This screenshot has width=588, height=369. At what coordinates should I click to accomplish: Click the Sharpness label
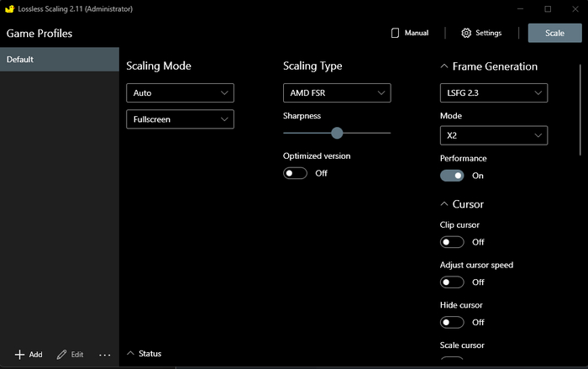pyautogui.click(x=302, y=116)
